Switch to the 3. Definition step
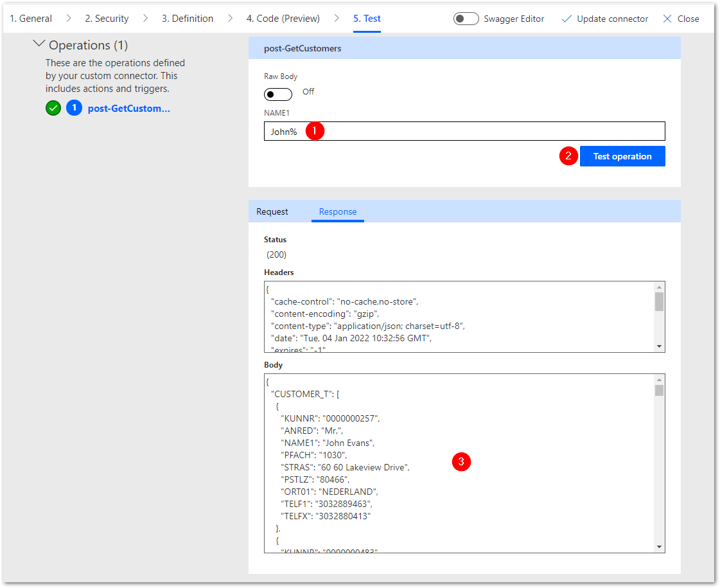Viewport: 720px width, 588px height. 187,19
